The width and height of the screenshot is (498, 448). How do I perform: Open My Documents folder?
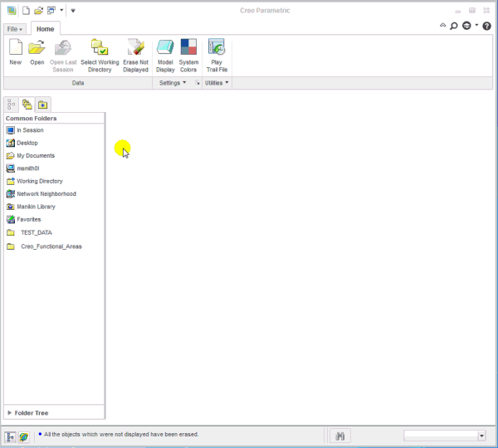[31, 156]
